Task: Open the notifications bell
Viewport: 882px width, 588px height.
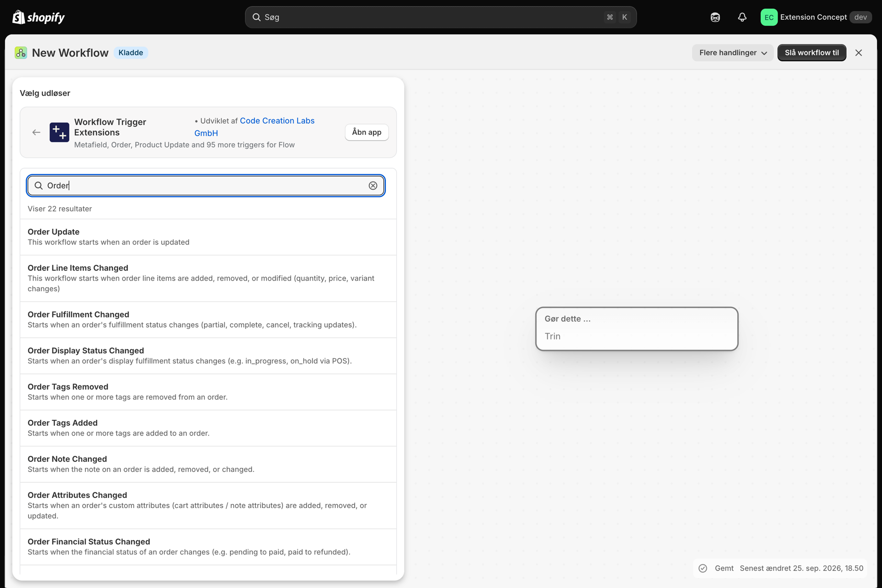Action: (742, 17)
